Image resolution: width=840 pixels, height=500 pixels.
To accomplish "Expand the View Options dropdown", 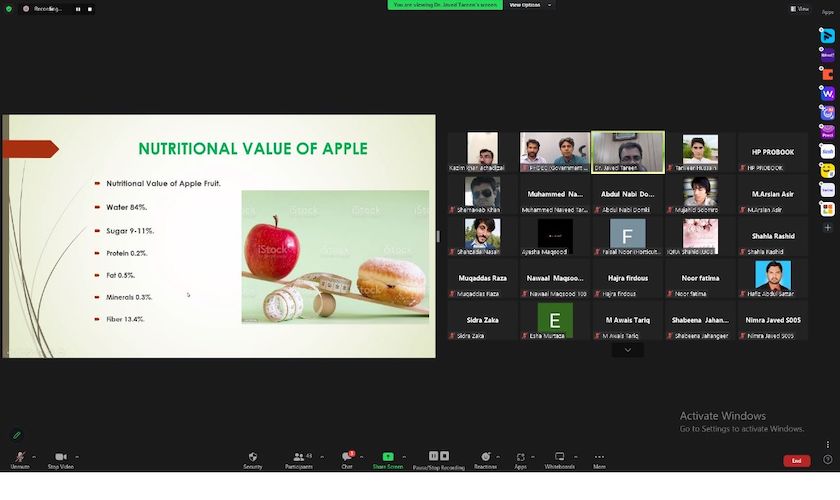I will coord(525,5).
